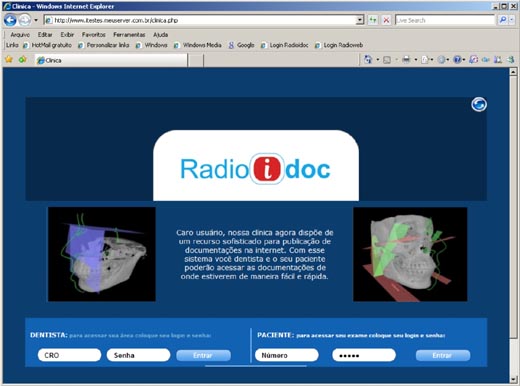Click the Live Search magnifier icon

(x=503, y=20)
